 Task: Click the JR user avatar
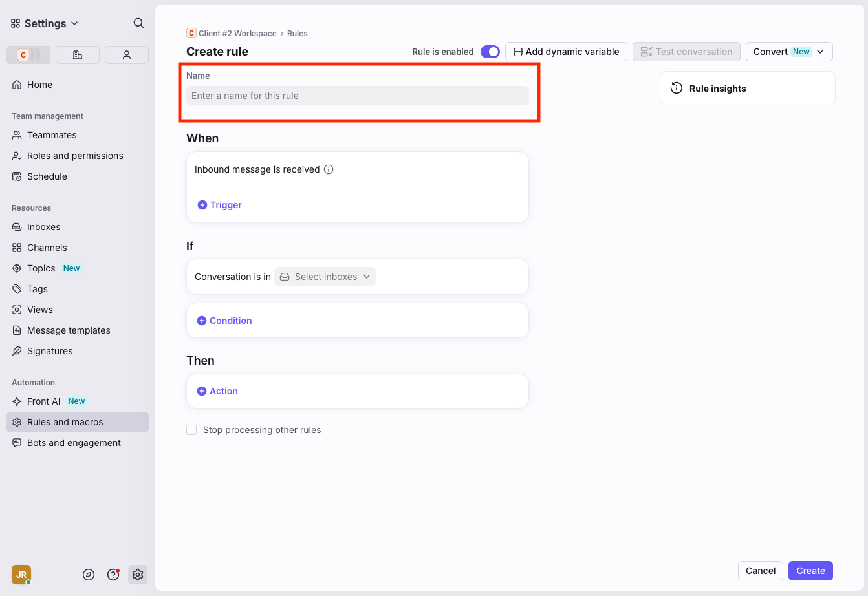(21, 575)
